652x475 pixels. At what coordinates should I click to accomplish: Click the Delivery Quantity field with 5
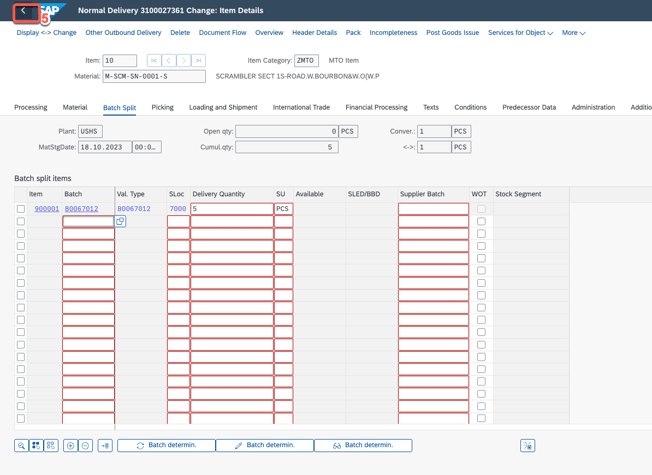[x=231, y=209]
